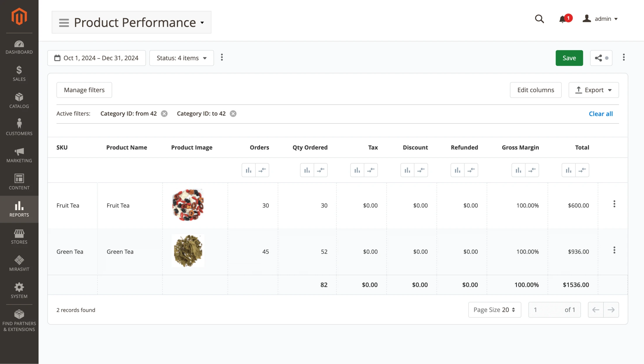The height and width of the screenshot is (364, 644).
Task: Clear all active filters
Action: (x=600, y=114)
